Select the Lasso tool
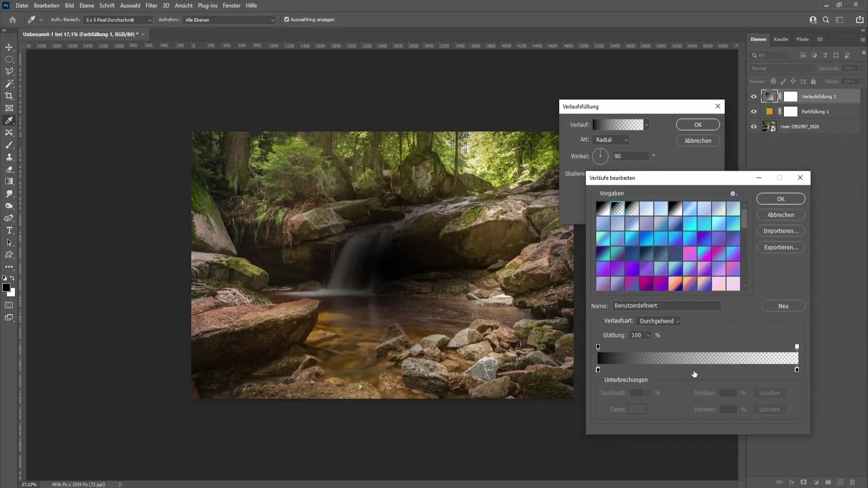The image size is (868, 488). tap(9, 71)
